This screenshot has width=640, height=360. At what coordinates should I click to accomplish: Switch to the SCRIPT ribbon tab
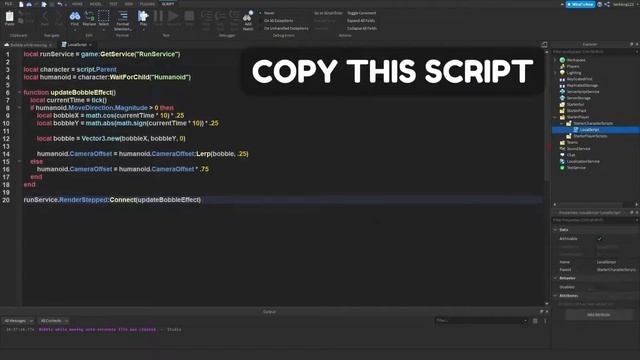coord(168,4)
